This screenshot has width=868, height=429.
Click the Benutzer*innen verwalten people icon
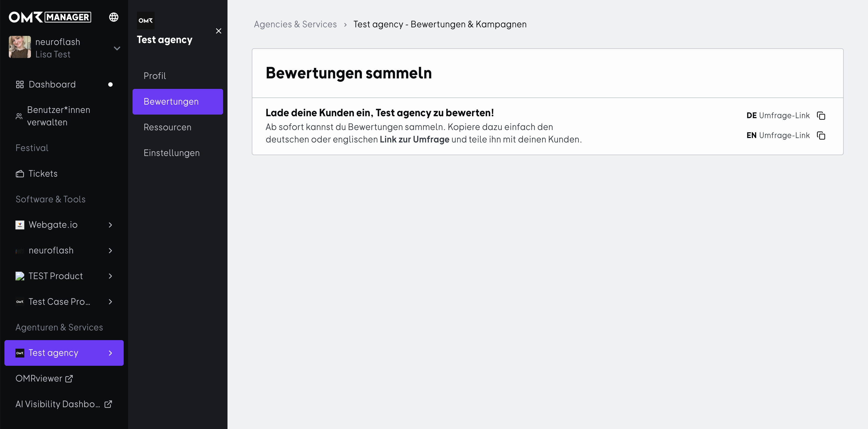[x=19, y=116]
